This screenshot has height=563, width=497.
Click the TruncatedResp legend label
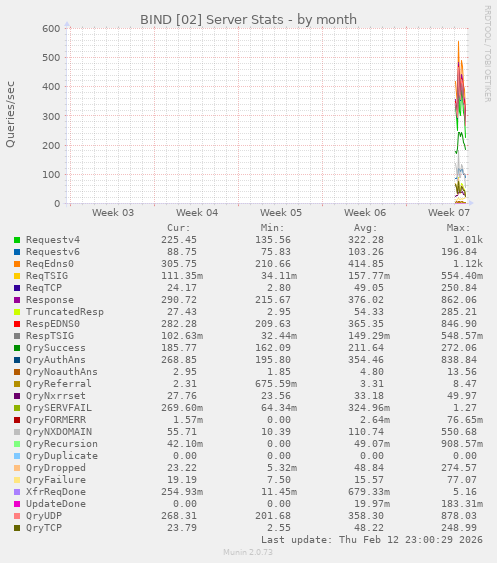point(65,312)
